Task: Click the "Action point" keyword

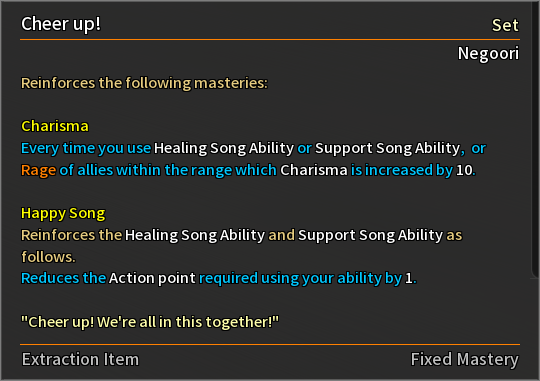Action: point(152,278)
